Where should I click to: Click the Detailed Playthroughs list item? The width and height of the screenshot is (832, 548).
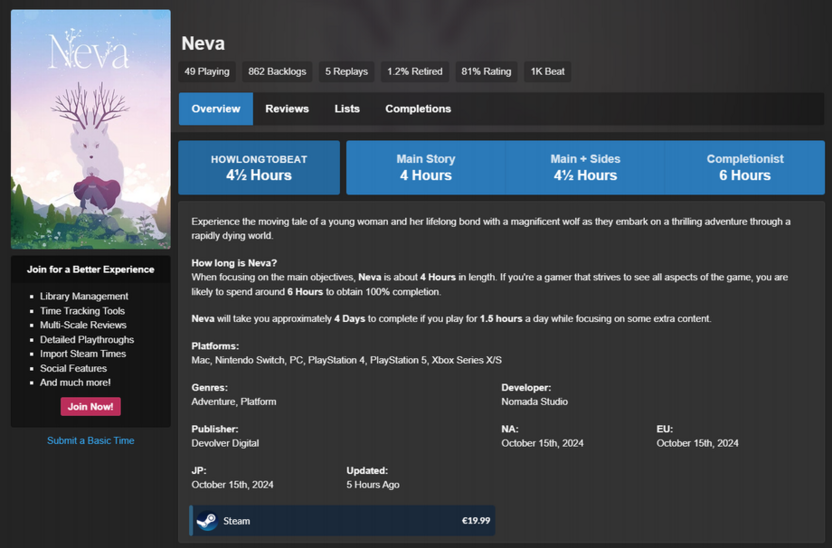[x=87, y=340]
